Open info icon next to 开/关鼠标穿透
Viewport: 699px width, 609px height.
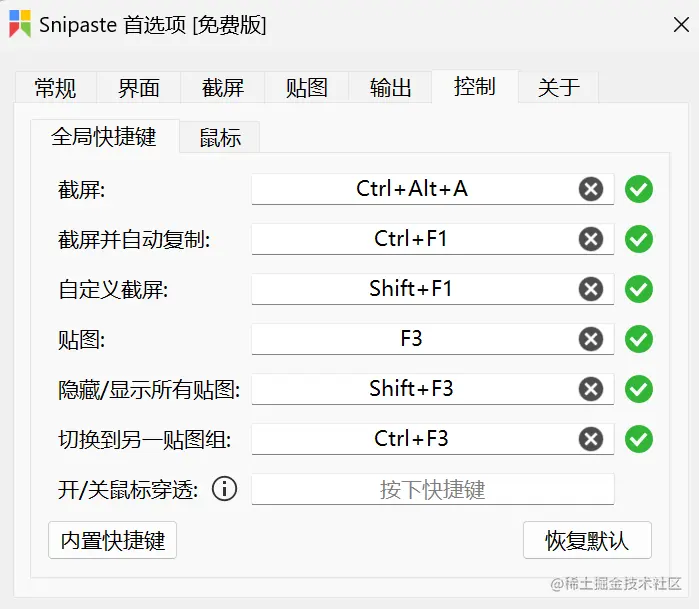[224, 489]
